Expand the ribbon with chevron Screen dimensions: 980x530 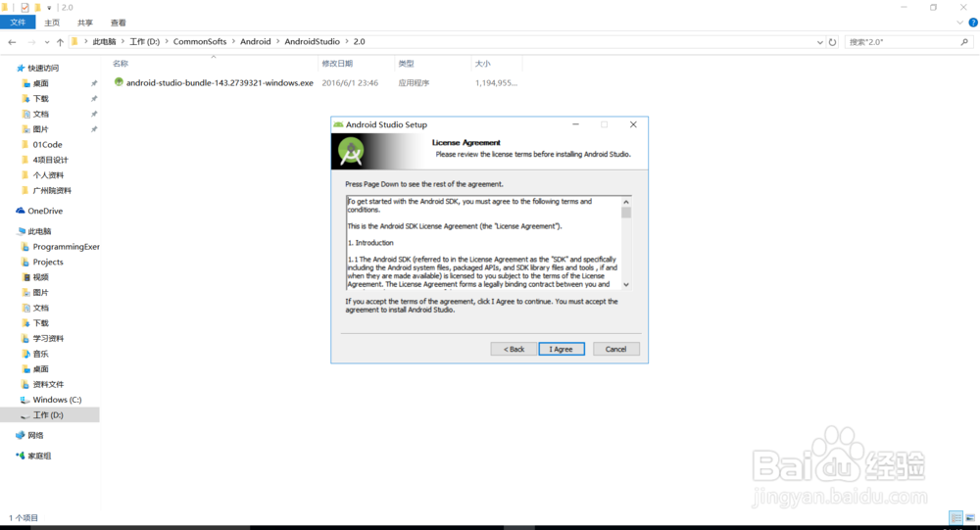point(960,23)
